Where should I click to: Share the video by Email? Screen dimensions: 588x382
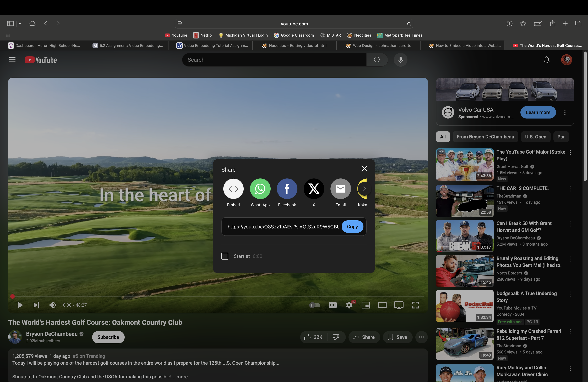(x=340, y=189)
